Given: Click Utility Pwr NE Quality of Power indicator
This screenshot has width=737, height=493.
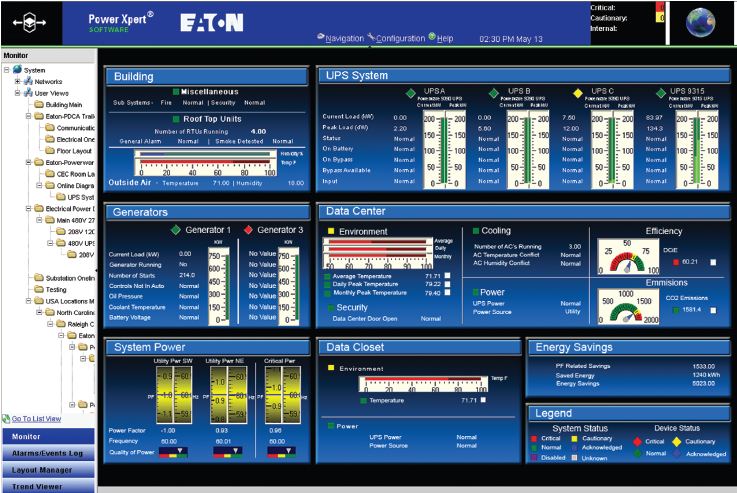Looking at the screenshot, I should click(x=227, y=452).
